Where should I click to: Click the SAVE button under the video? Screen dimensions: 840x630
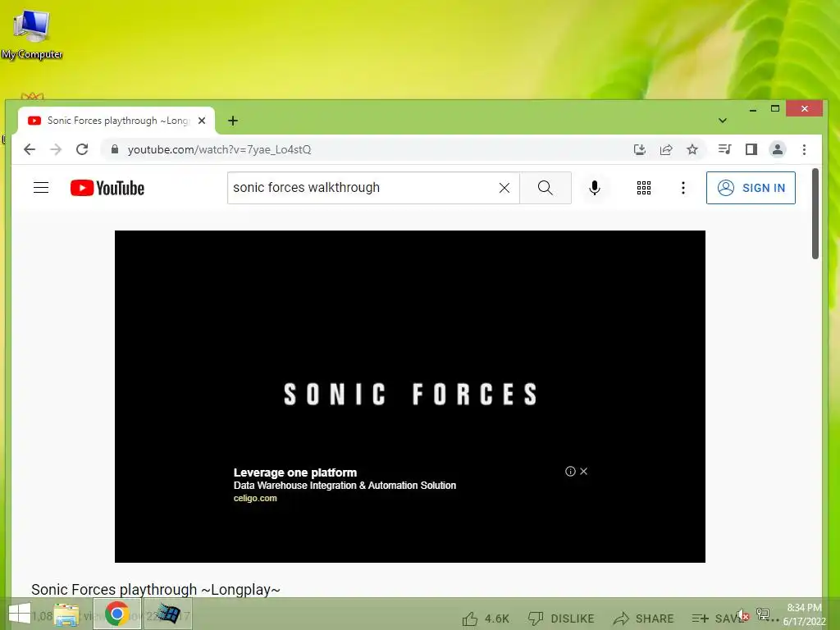pos(718,619)
